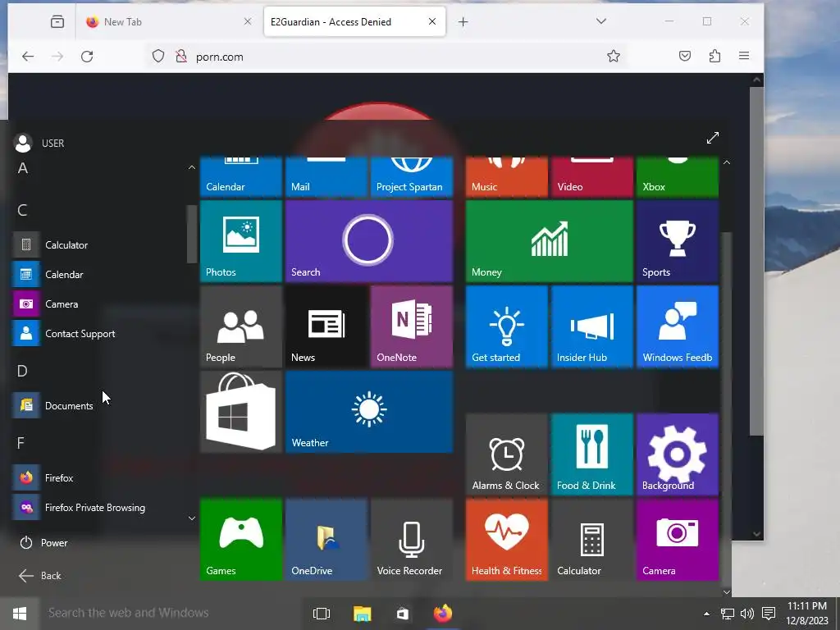This screenshot has width=840, height=630.
Task: Open the Windows Feedback tile
Action: [x=677, y=326]
